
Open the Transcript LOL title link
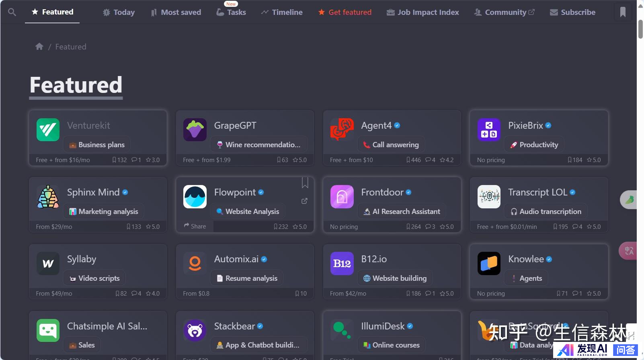point(537,192)
